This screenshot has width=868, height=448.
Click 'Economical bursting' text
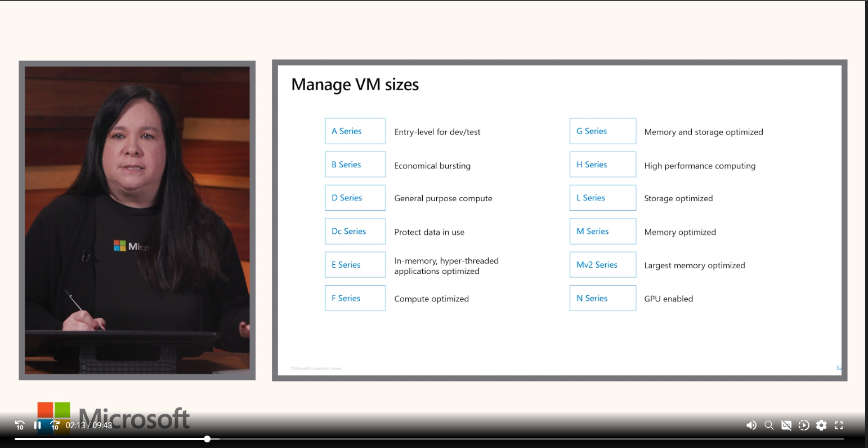point(432,166)
